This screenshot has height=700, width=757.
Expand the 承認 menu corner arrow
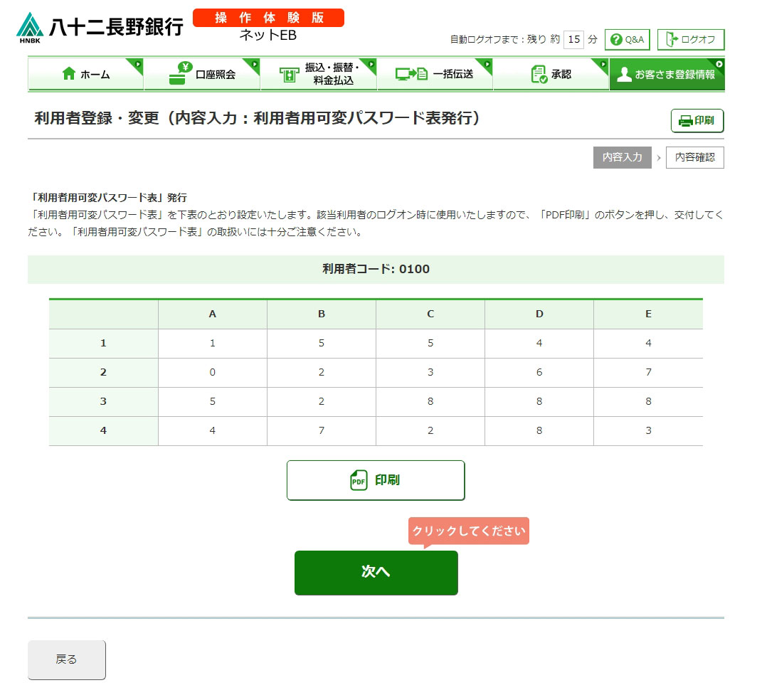point(603,64)
